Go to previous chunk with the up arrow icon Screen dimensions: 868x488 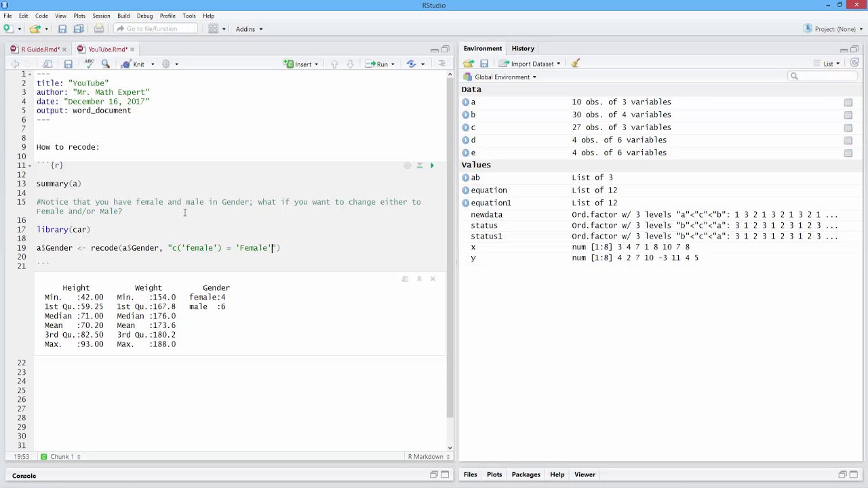(x=334, y=64)
